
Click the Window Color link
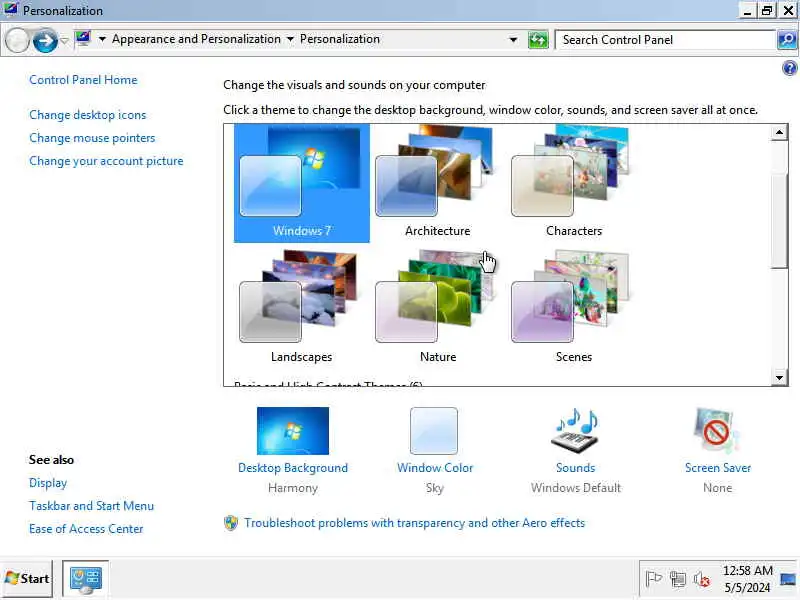click(x=435, y=468)
